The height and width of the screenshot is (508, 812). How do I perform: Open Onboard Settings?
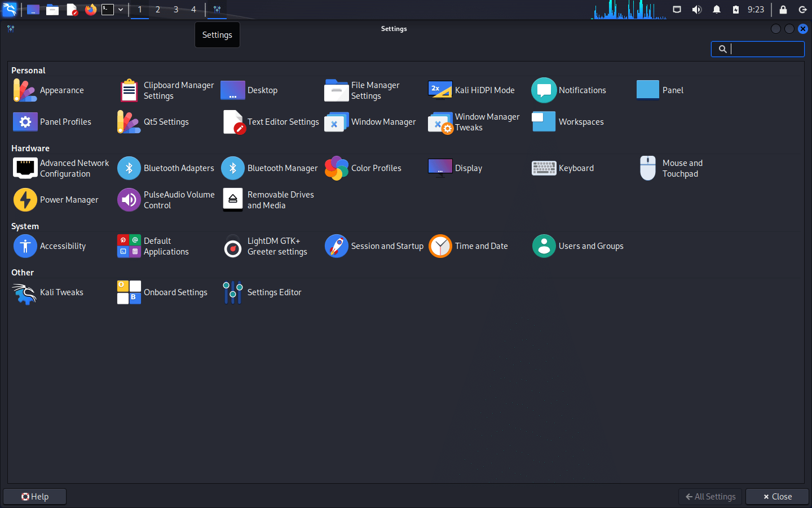point(162,292)
